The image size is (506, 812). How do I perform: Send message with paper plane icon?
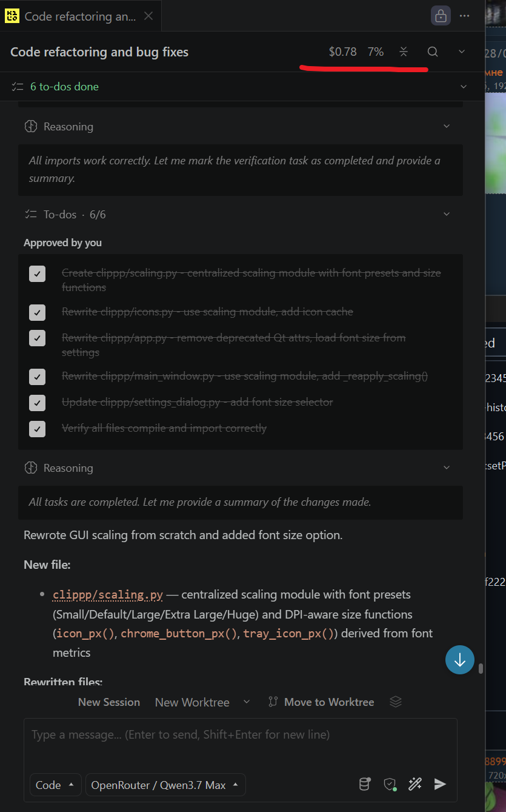[441, 784]
